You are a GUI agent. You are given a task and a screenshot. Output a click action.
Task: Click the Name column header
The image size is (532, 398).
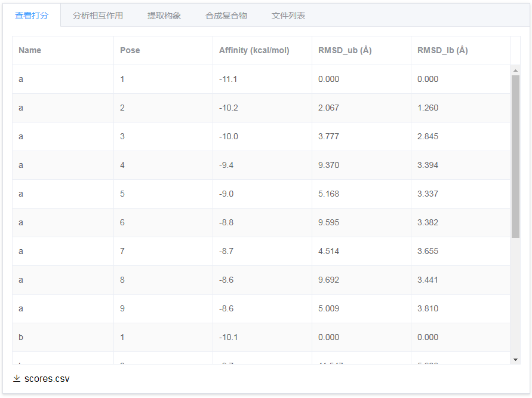pyautogui.click(x=30, y=50)
